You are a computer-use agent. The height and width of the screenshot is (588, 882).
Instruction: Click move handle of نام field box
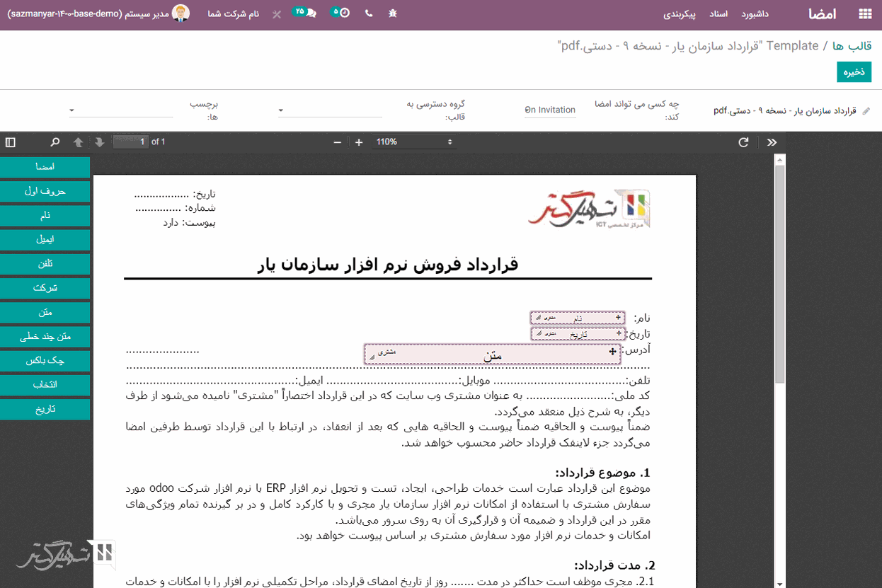tap(618, 318)
